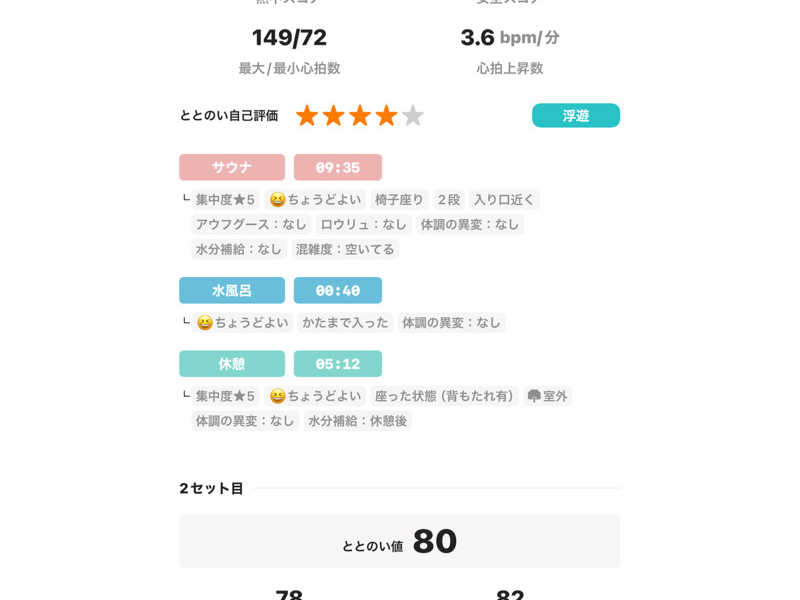Click the smiley ちょうどよい tag under サウナ
This screenshot has height=600, width=800.
click(316, 199)
